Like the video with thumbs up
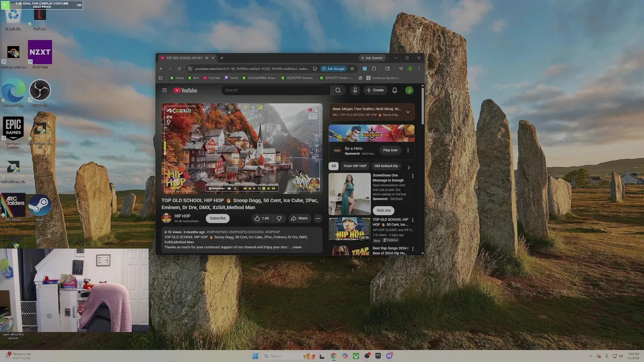 pos(262,218)
